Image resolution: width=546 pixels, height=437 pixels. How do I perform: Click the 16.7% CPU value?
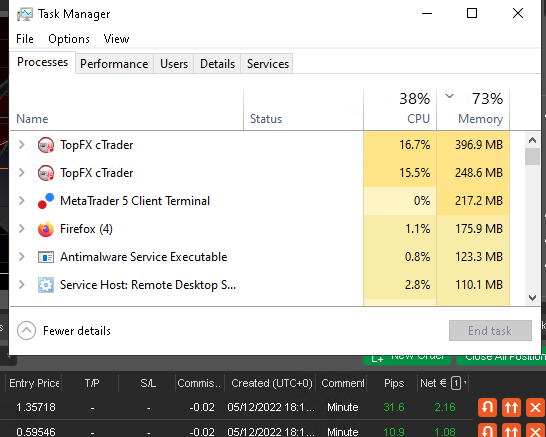(x=414, y=145)
